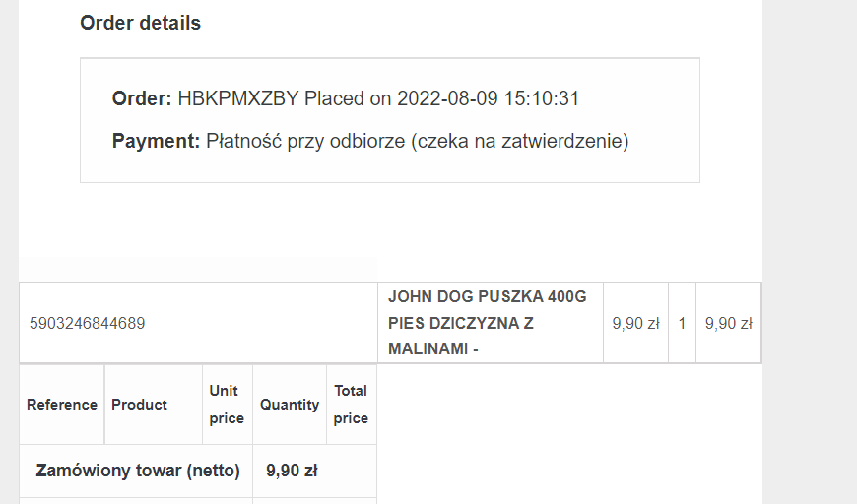Click the Reference column header
This screenshot has width=857, height=504.
tap(62, 405)
